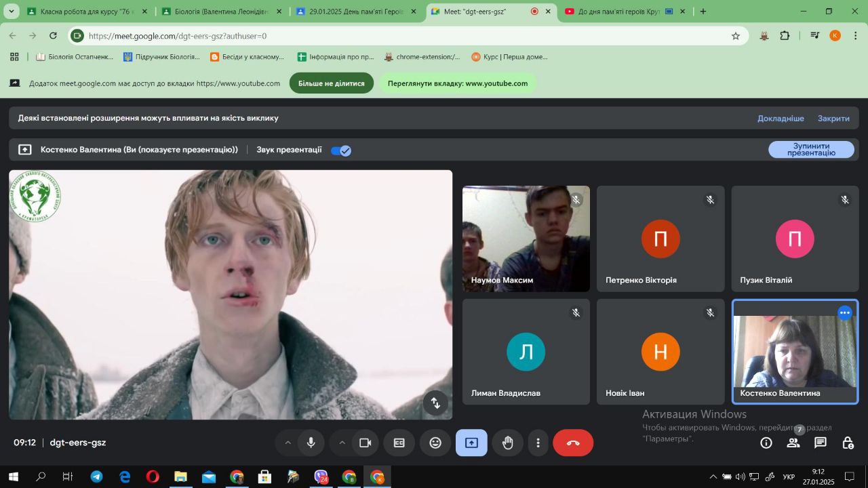
Task: Open Біологія Остапченк... bookmark
Action: point(75,57)
